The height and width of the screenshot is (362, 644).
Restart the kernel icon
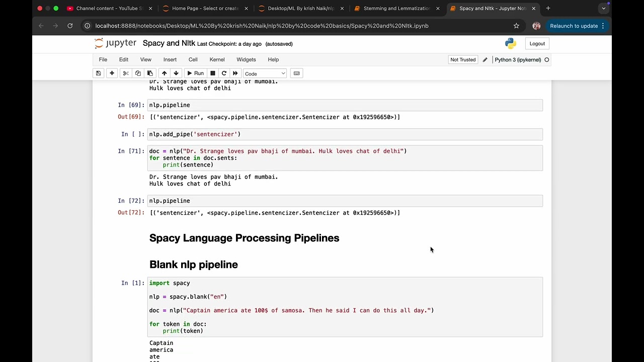(224, 73)
